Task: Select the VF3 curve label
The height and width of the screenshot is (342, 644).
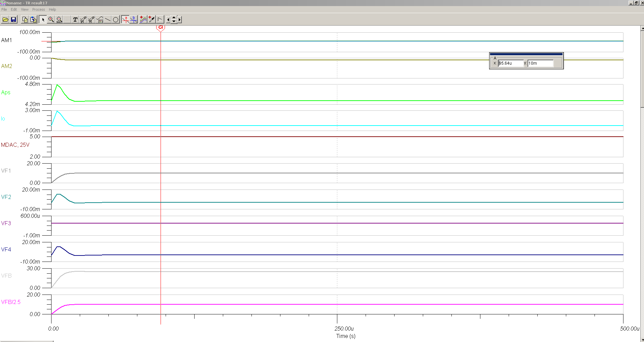Action: (x=6, y=224)
